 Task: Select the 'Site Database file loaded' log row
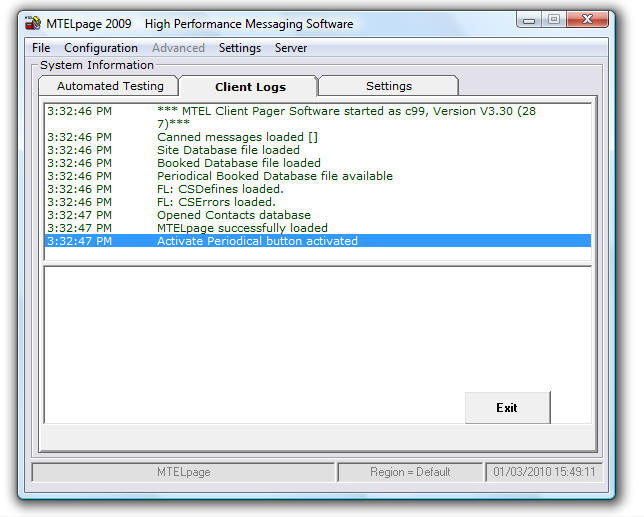pyautogui.click(x=318, y=150)
